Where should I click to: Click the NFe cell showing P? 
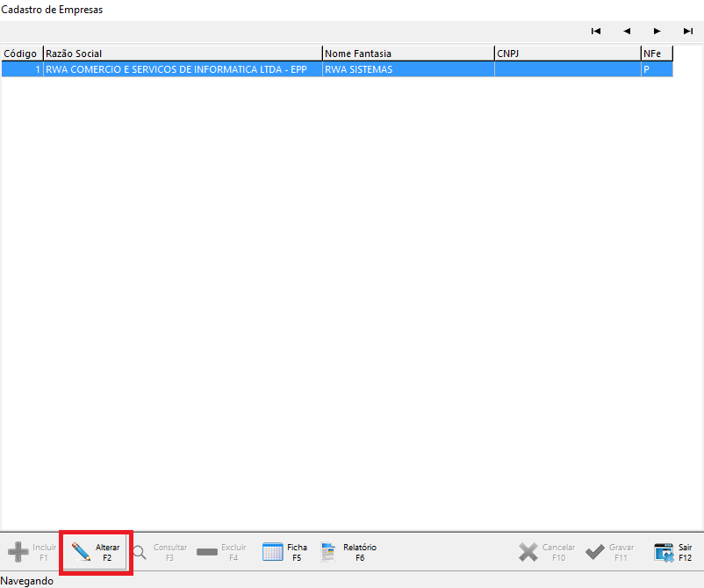coord(657,69)
